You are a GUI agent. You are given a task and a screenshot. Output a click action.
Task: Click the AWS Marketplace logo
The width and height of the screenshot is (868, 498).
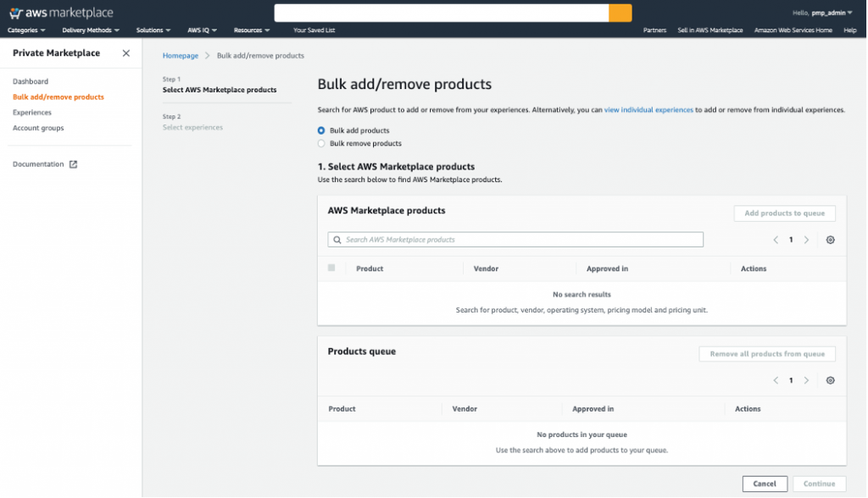click(61, 13)
